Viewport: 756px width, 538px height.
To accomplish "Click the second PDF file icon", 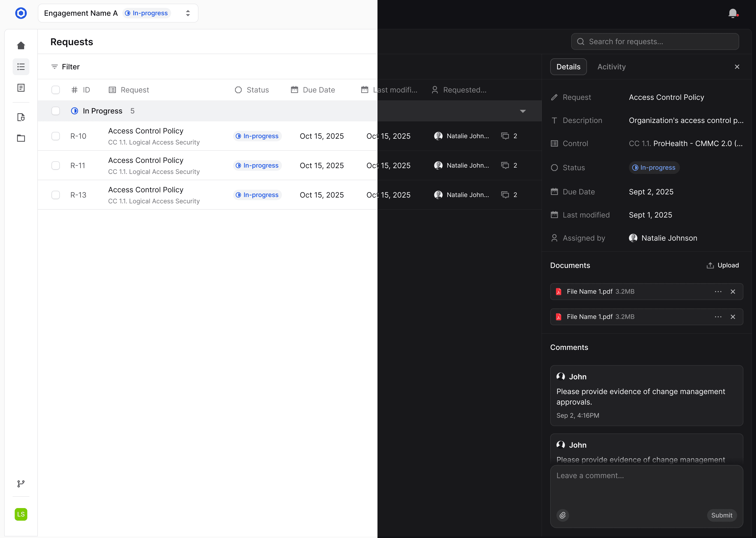I will 559,317.
